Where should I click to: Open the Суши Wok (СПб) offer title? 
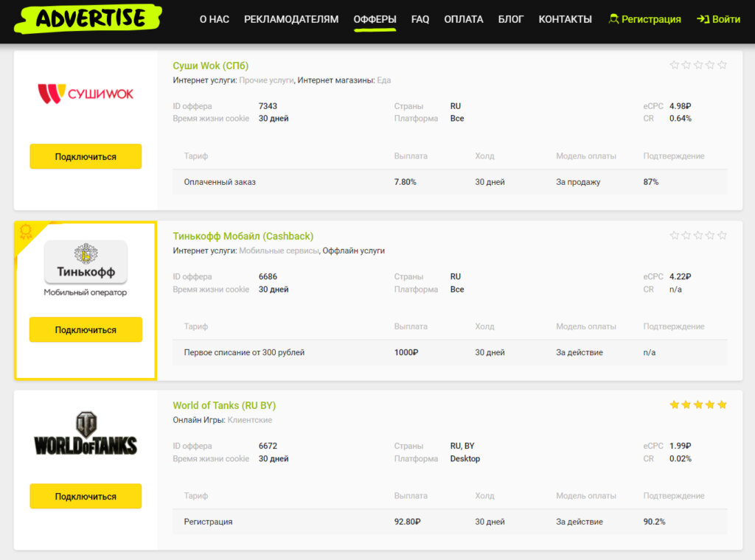(x=210, y=66)
